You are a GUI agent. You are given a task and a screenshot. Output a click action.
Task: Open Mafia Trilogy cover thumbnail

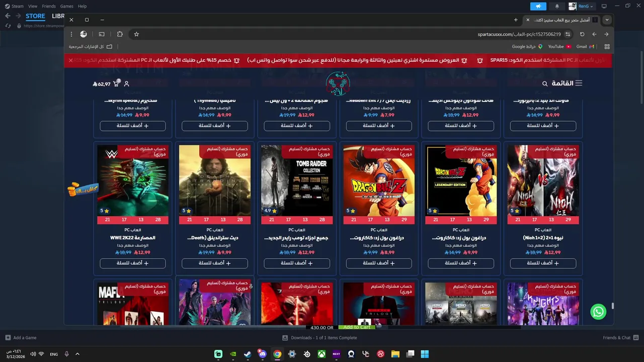pyautogui.click(x=133, y=304)
